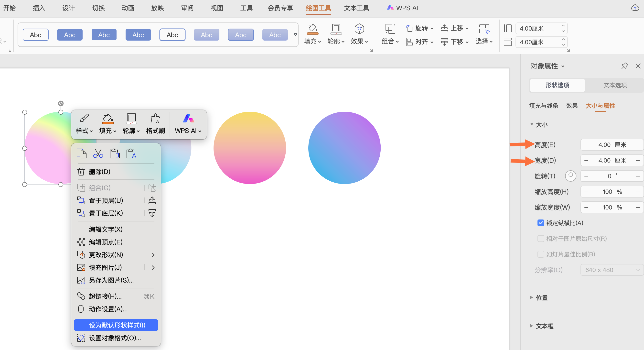Select the purple-blue gradient circle
The height and width of the screenshot is (350, 644).
point(344,148)
